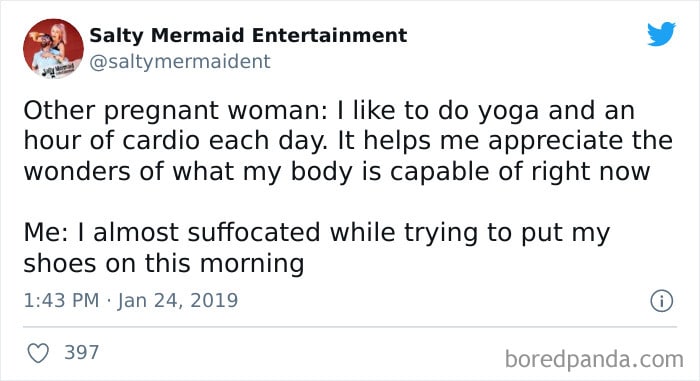The image size is (700, 381).
Task: Click the divider line above the likes
Action: tap(350, 327)
